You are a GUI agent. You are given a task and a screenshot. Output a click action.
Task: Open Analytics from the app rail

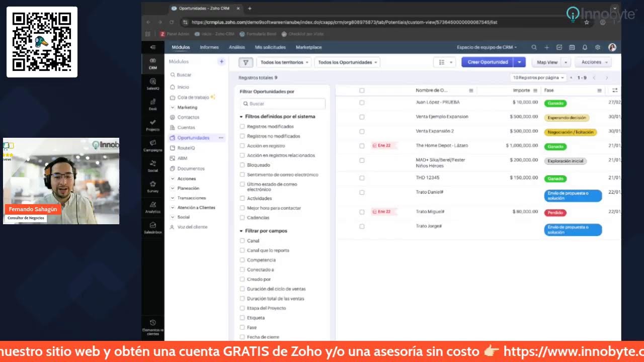point(153,207)
